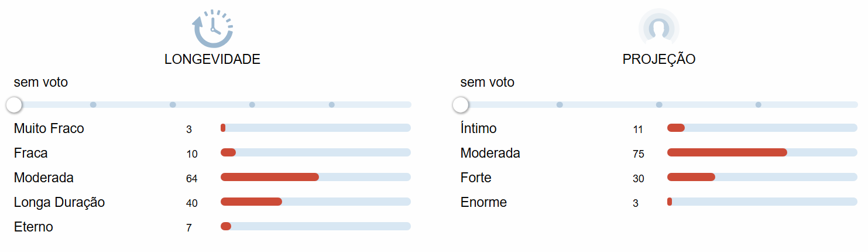Select last dot on Projeção slider
This screenshot has width=868, height=252.
(x=759, y=105)
